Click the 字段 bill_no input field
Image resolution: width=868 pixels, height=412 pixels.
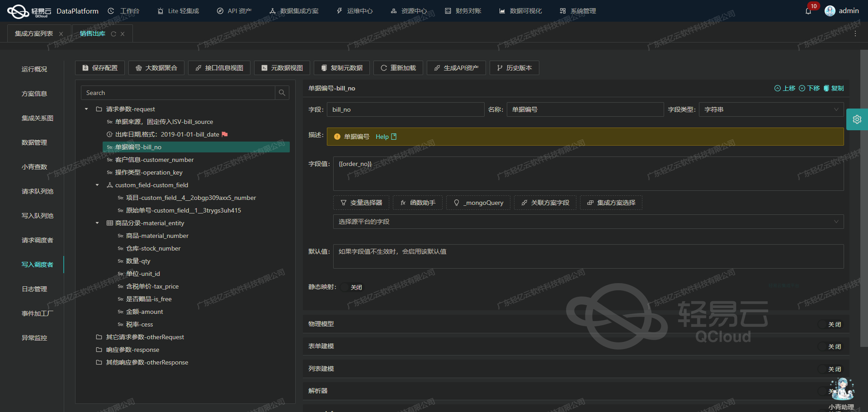pyautogui.click(x=406, y=109)
